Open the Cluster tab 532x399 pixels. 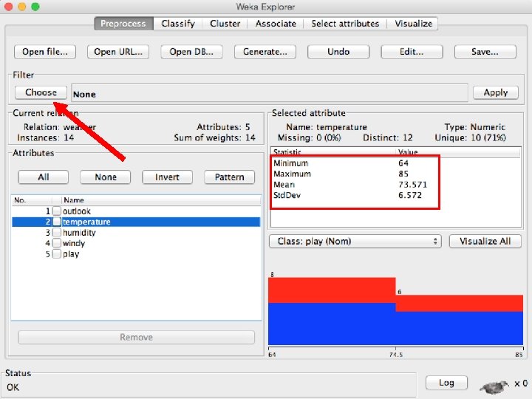(225, 24)
